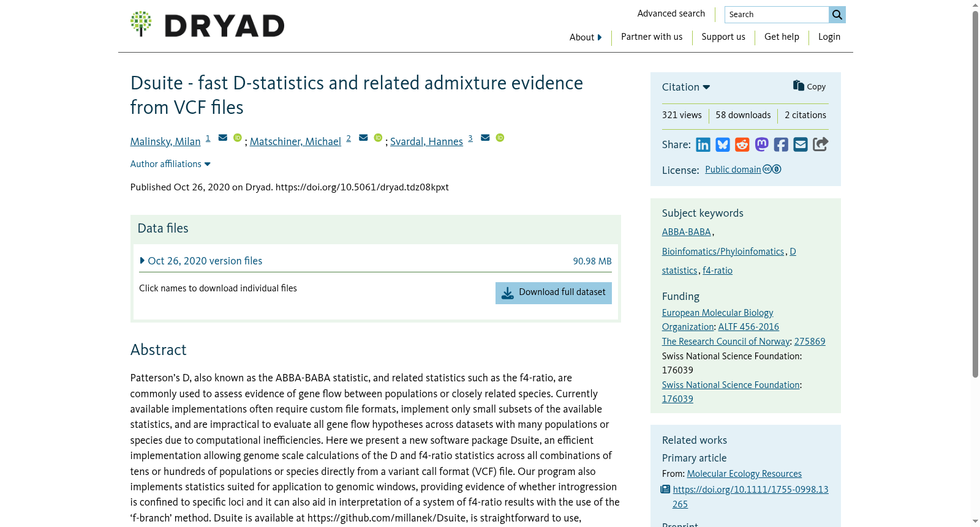Open Get help menu item

[x=782, y=37]
